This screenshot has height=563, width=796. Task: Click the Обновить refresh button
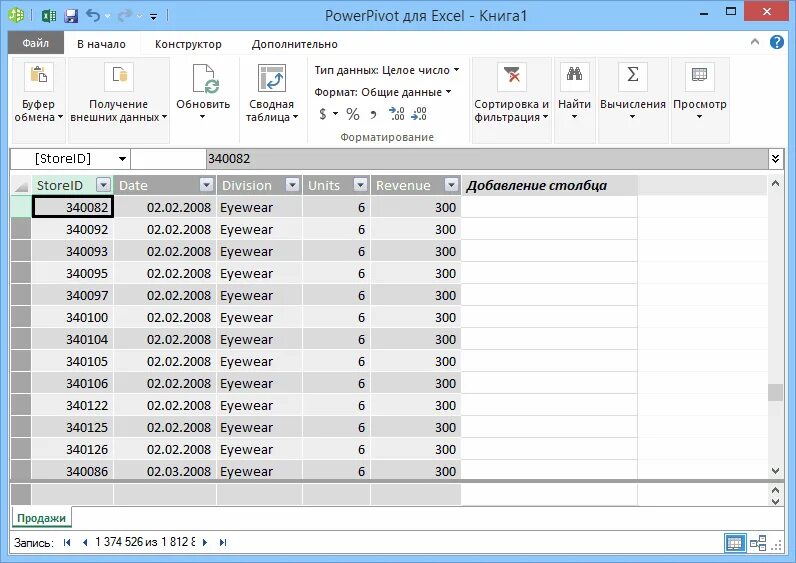pos(203,93)
